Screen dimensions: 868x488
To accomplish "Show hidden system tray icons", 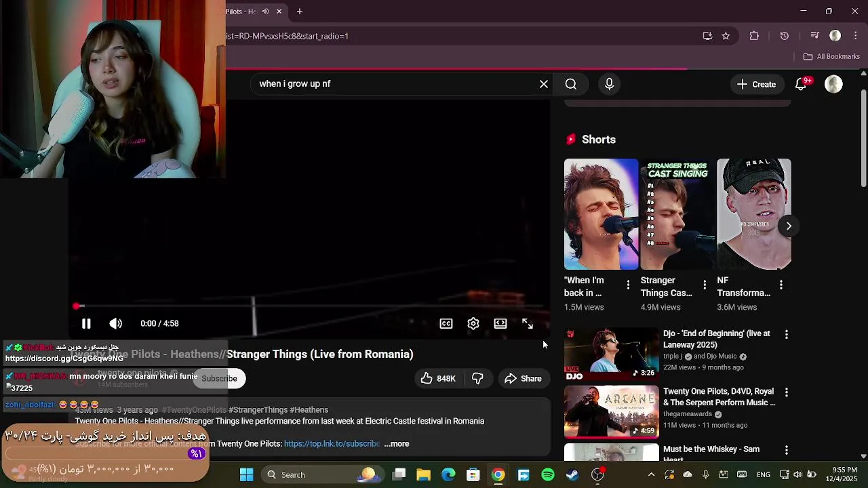I will 651,474.
